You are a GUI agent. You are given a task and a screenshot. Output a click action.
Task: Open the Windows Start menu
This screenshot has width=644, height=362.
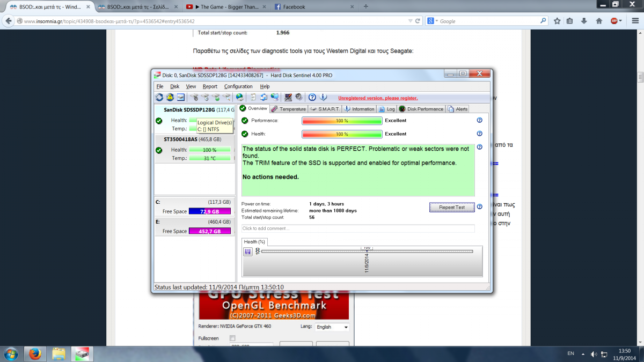tap(11, 354)
